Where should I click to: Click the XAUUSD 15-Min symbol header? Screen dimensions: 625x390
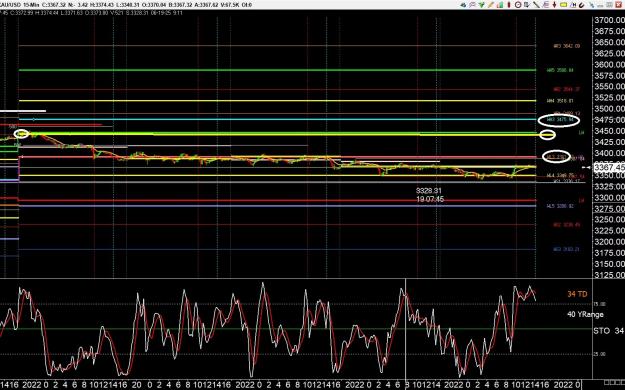(x=20, y=5)
